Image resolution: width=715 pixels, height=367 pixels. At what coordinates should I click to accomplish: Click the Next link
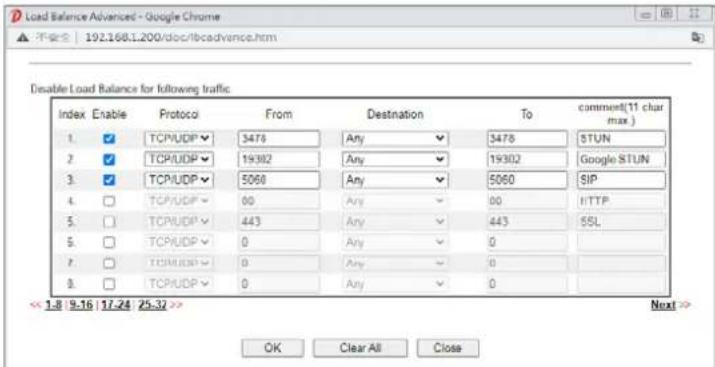point(663,305)
